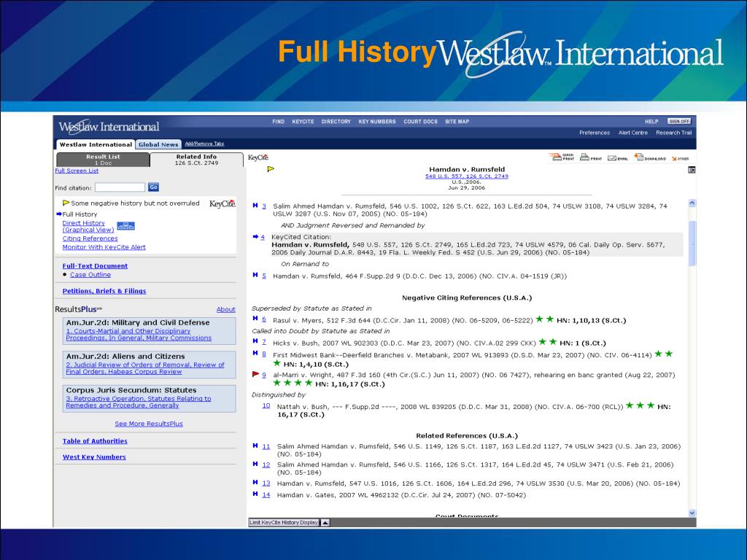Click the blue H icon beside Rasul v. Myers
Screen dimensions: 747x560
(x=255, y=319)
